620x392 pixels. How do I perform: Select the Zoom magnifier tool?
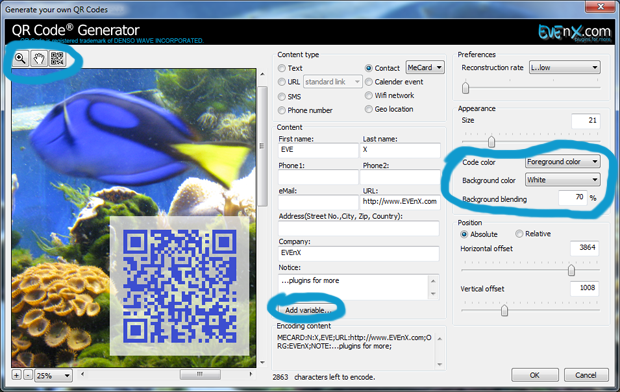point(20,59)
